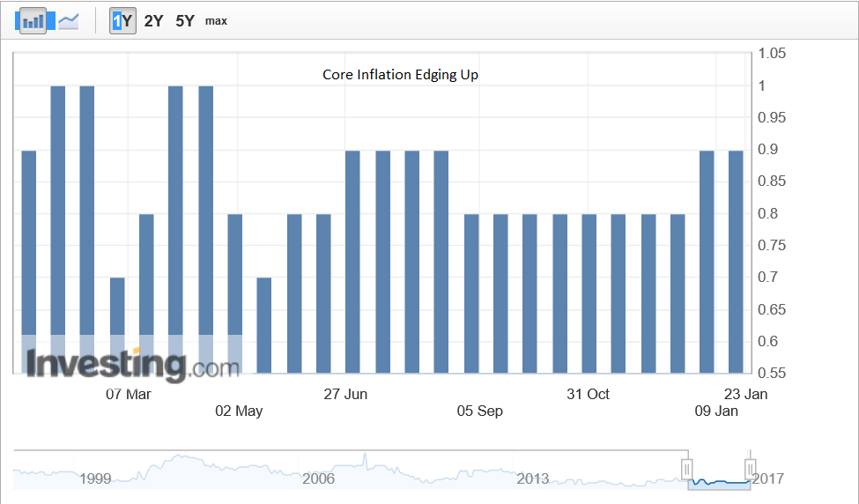Click the 0.7 bar right of 02 May
Screen dimensions: 859x504
(x=264, y=325)
